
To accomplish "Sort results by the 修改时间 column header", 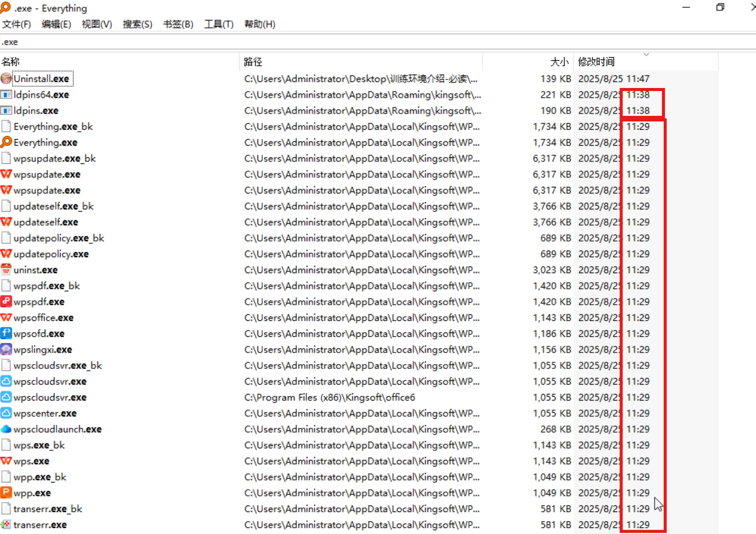I will pyautogui.click(x=646, y=61).
